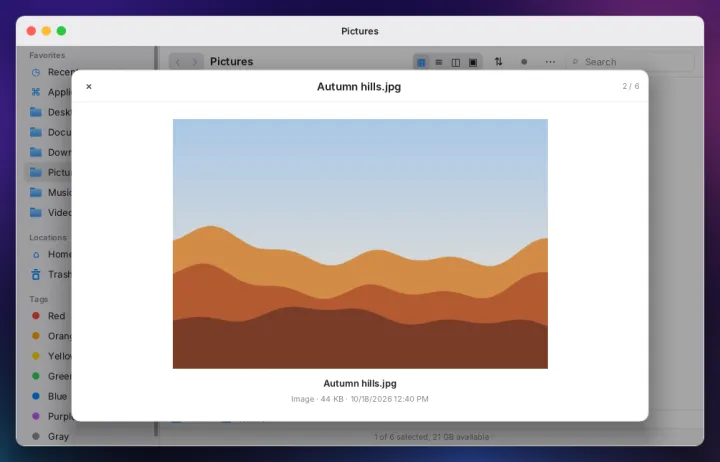Open Downloads folder in sidebar
Viewport: 720px width, 462px height.
point(48,152)
